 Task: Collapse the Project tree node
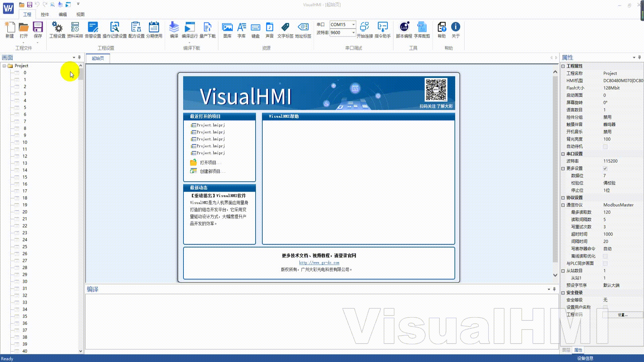tap(4, 66)
